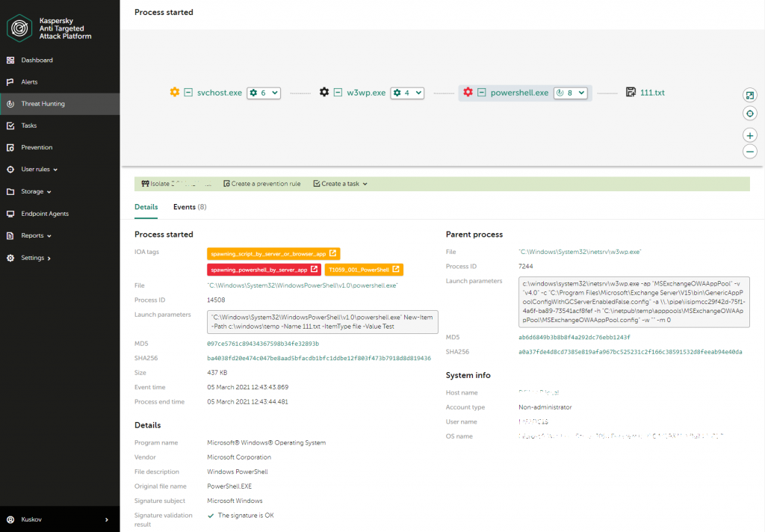Viewport: 765px width, 532px height.
Task: Click the orange gear icon beside svchost.exe
Action: tap(175, 92)
